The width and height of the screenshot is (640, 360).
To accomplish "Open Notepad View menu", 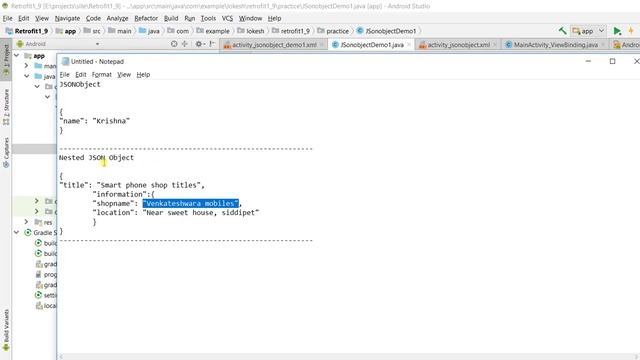I will pos(124,75).
